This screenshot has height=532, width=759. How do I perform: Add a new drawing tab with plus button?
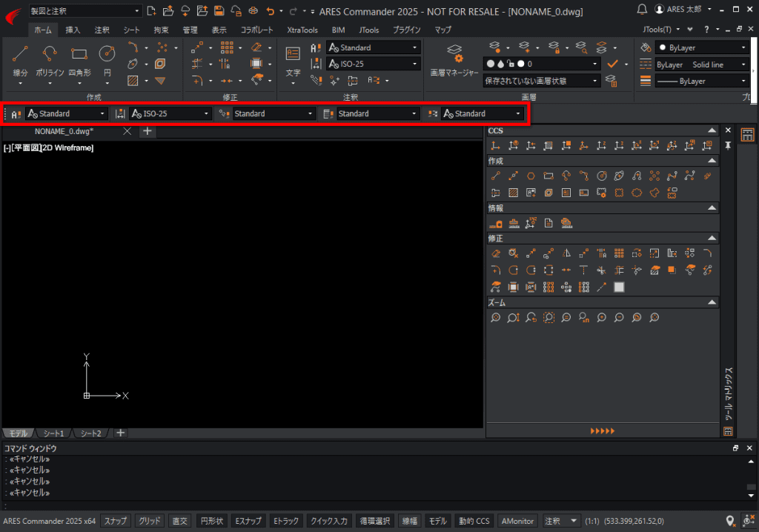pyautogui.click(x=147, y=131)
